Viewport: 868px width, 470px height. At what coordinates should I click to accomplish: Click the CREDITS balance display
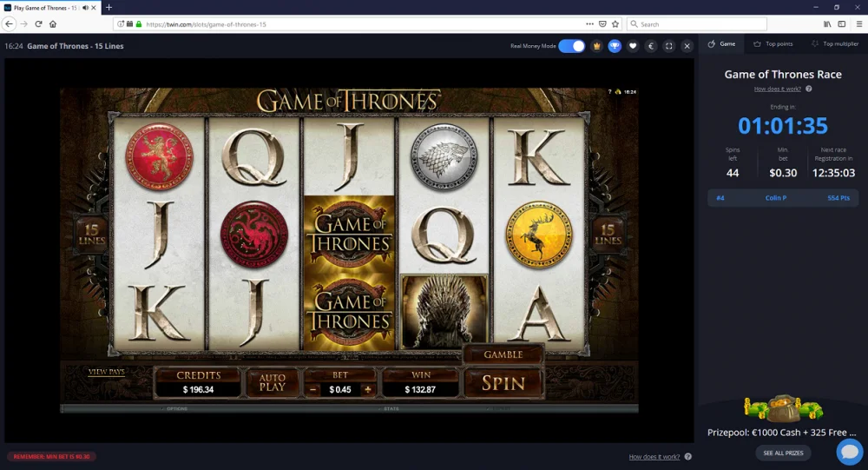[198, 383]
